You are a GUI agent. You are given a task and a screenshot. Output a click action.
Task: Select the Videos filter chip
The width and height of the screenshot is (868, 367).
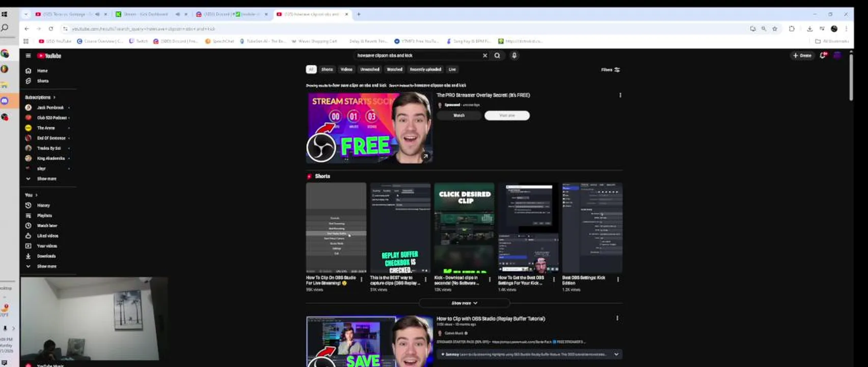[346, 69]
